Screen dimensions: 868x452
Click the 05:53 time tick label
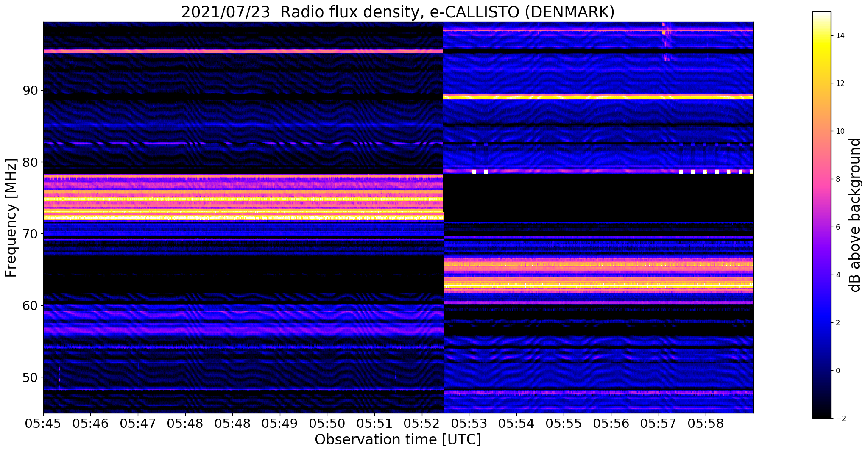[469, 423]
